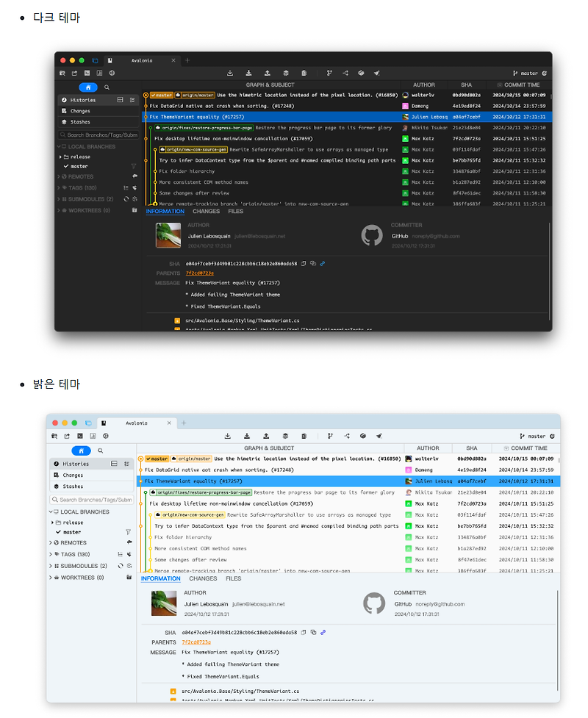
Task: Collapse the LOCAL BRANCHES section
Action: click(x=57, y=147)
